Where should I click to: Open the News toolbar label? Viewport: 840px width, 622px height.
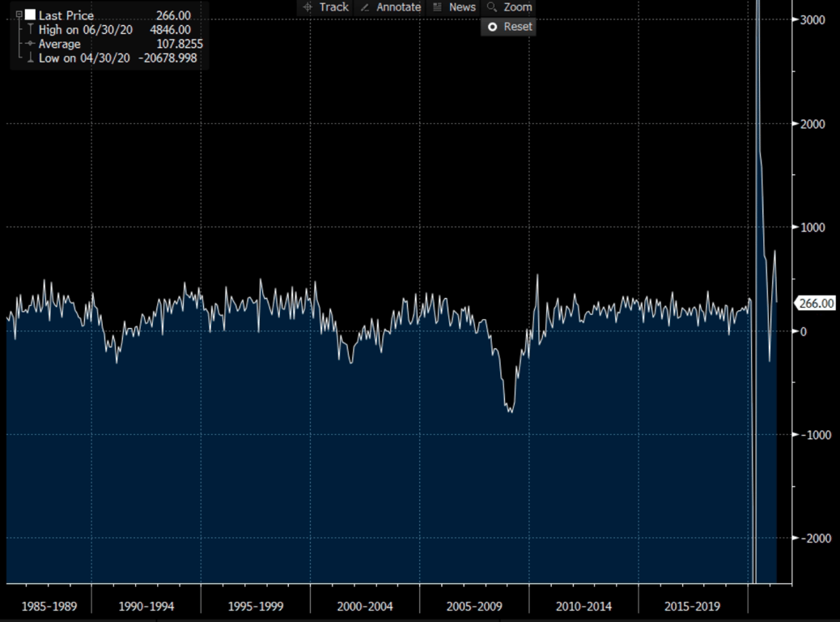tap(462, 7)
